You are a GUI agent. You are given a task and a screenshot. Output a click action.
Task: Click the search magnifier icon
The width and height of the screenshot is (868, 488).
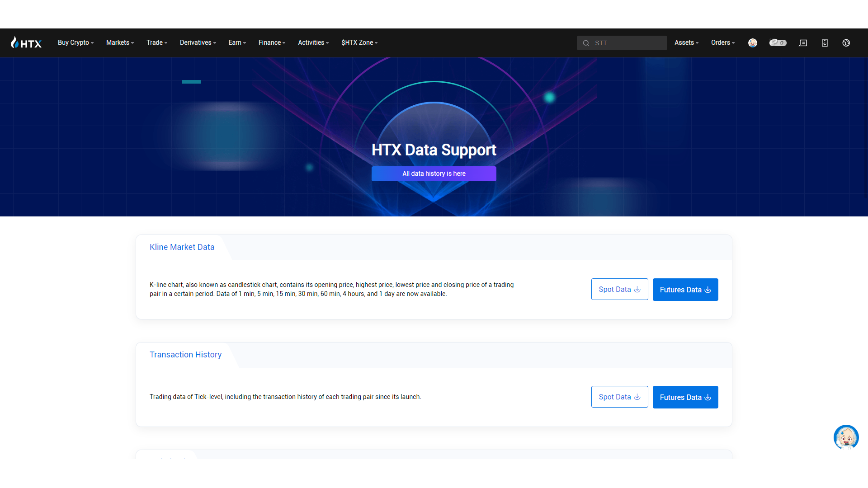tap(586, 43)
